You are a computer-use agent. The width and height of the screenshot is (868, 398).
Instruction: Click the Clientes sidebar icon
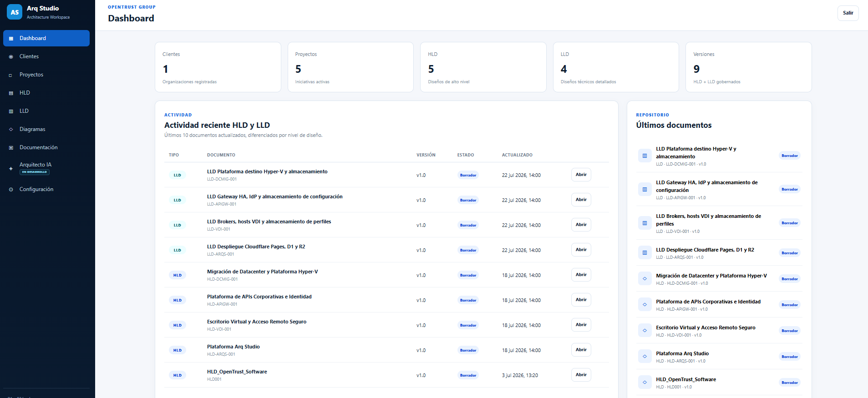click(x=11, y=57)
